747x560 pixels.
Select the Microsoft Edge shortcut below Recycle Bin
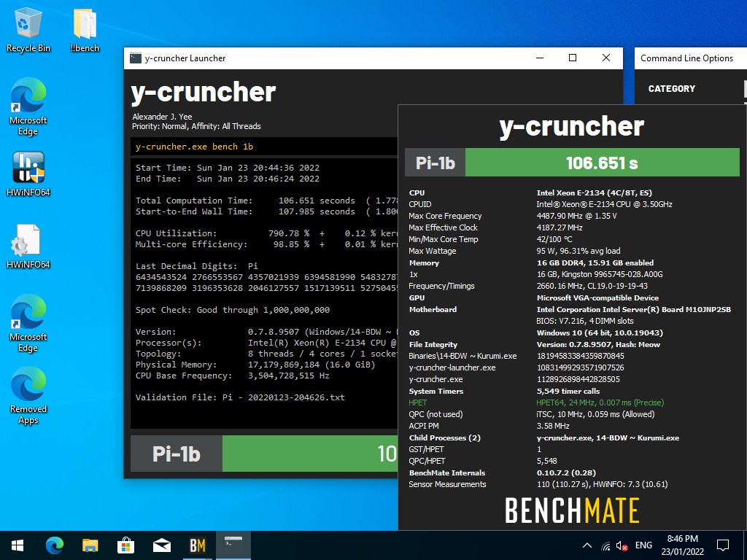point(28,107)
